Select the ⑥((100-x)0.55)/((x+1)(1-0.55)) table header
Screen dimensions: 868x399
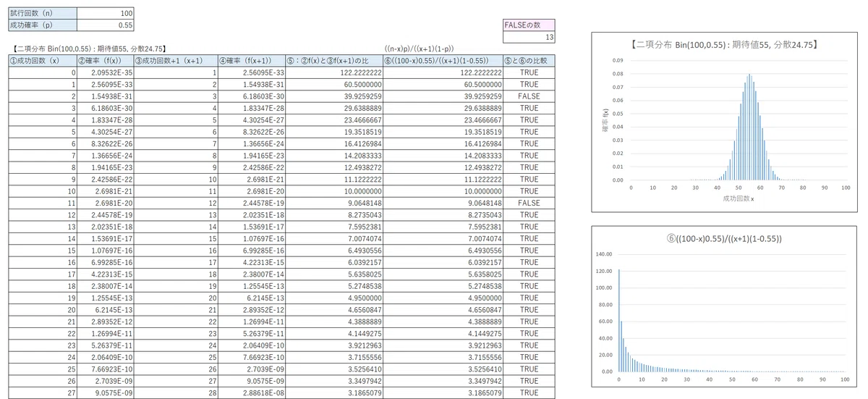pos(443,61)
